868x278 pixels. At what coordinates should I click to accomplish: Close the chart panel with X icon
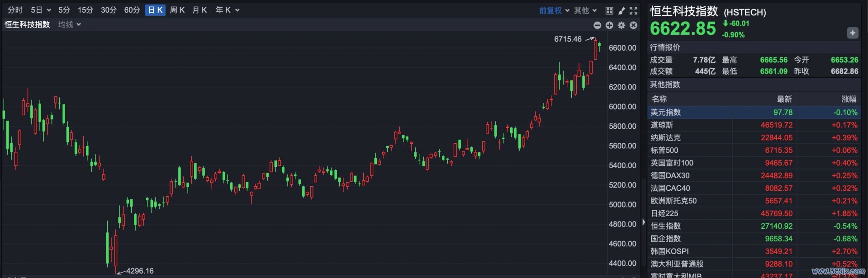(633, 25)
